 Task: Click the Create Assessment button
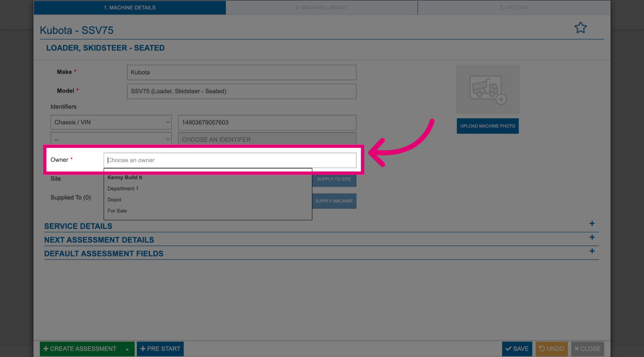click(x=80, y=349)
